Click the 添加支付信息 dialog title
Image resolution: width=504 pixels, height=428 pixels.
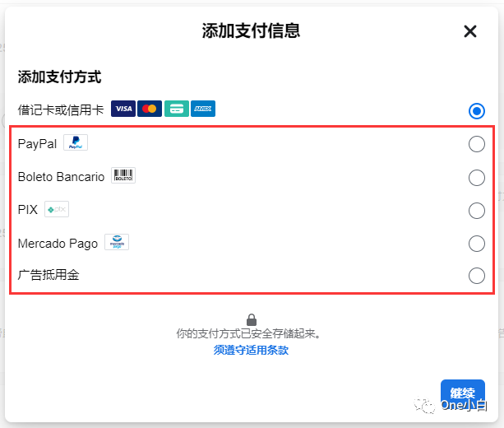coord(251,31)
